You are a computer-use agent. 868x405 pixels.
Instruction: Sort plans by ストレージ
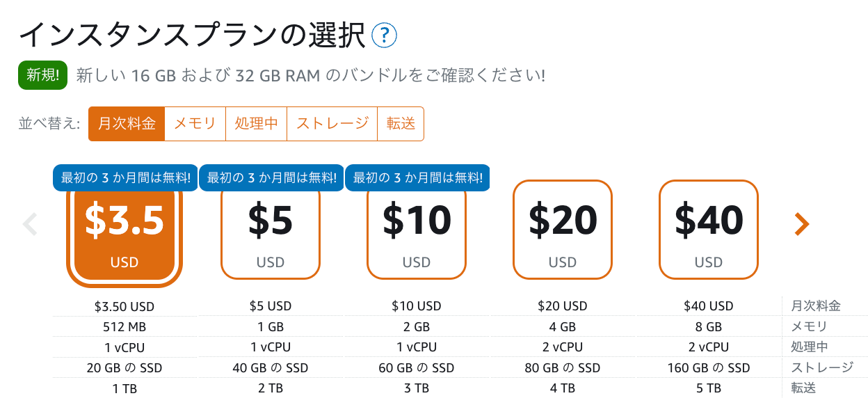click(332, 124)
